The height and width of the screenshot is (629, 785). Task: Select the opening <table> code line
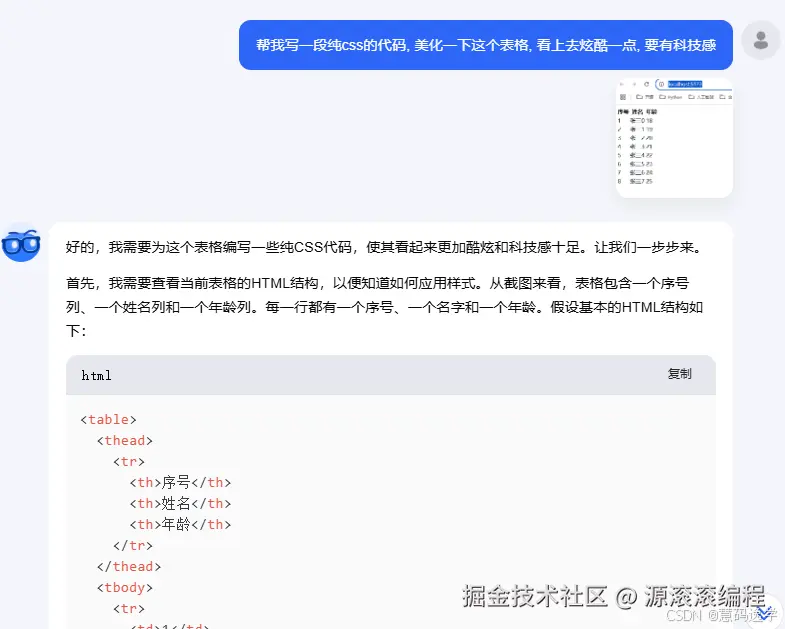pyautogui.click(x=108, y=419)
